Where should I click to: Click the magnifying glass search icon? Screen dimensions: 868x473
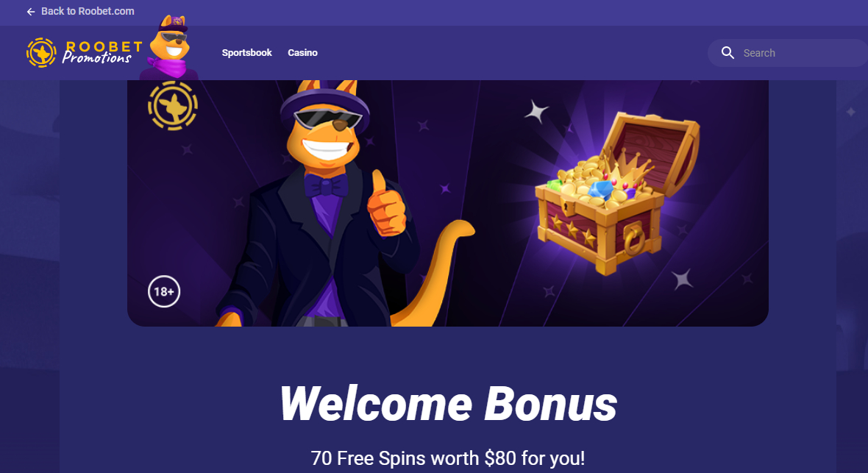(x=728, y=53)
